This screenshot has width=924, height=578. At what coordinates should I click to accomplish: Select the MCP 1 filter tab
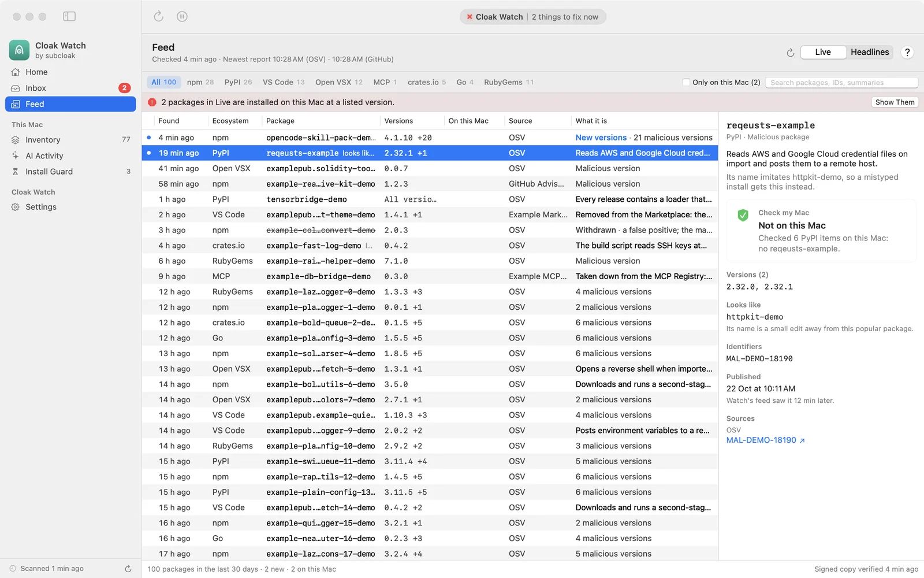pos(385,83)
